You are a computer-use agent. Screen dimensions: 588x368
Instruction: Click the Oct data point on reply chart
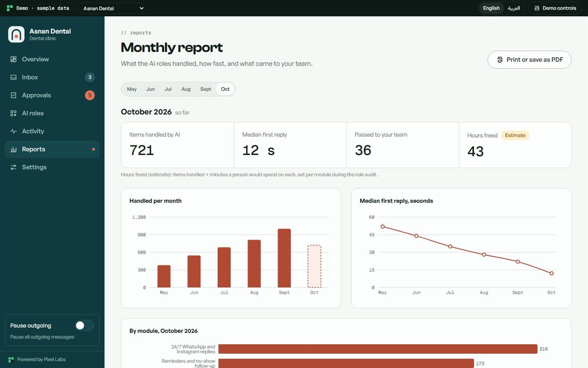click(x=551, y=273)
